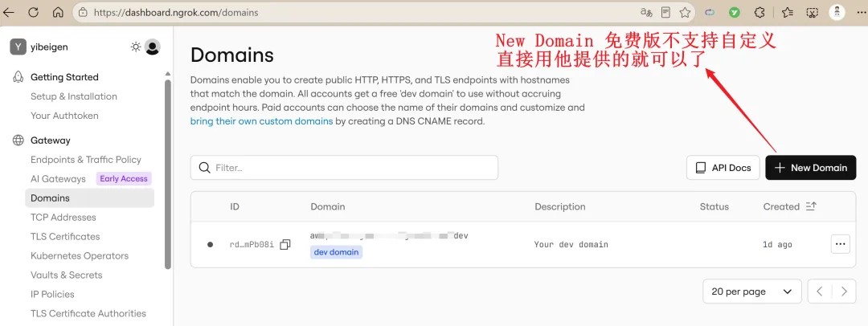Click the 'Your dev domain' description cell
This screenshot has width=868, height=326.
pos(571,244)
